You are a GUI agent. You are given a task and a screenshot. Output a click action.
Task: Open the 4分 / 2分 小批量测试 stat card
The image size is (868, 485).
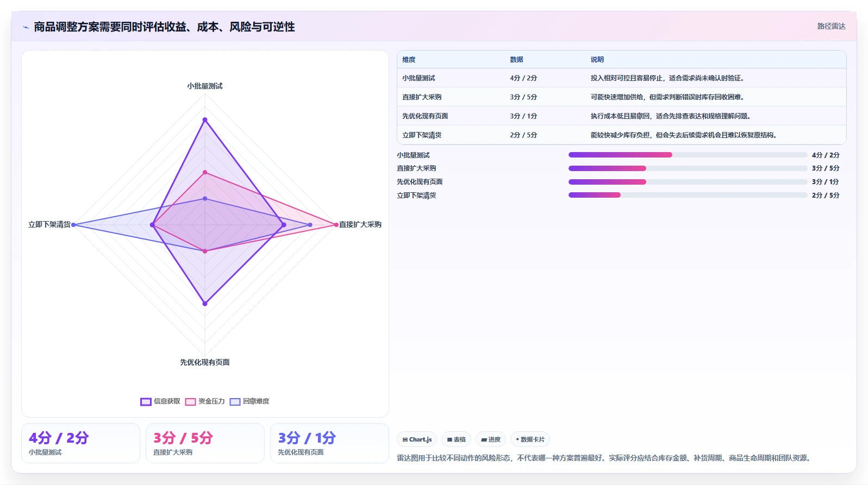coord(80,443)
